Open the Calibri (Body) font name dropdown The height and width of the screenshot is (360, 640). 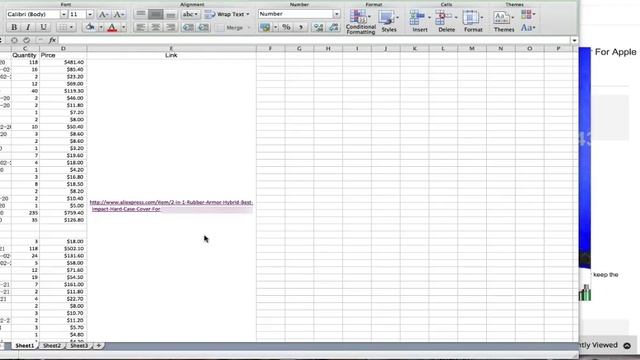[63, 14]
